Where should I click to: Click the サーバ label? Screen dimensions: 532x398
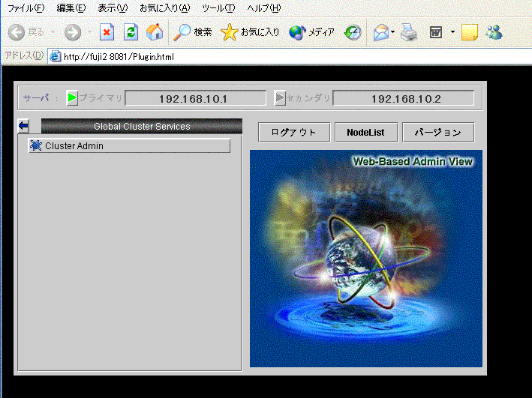37,98
